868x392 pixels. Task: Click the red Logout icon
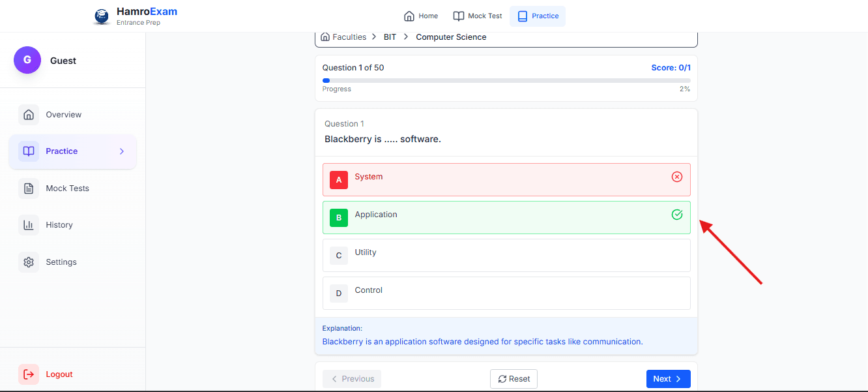tap(29, 374)
